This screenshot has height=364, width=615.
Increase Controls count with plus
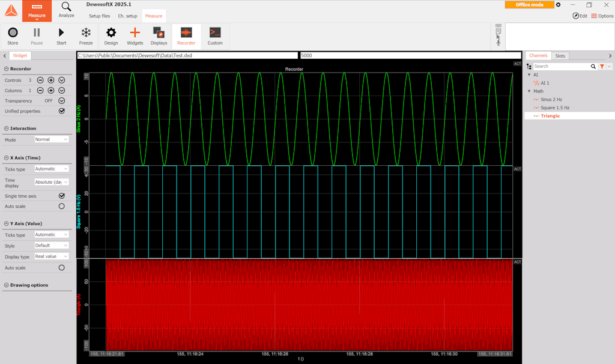click(51, 80)
